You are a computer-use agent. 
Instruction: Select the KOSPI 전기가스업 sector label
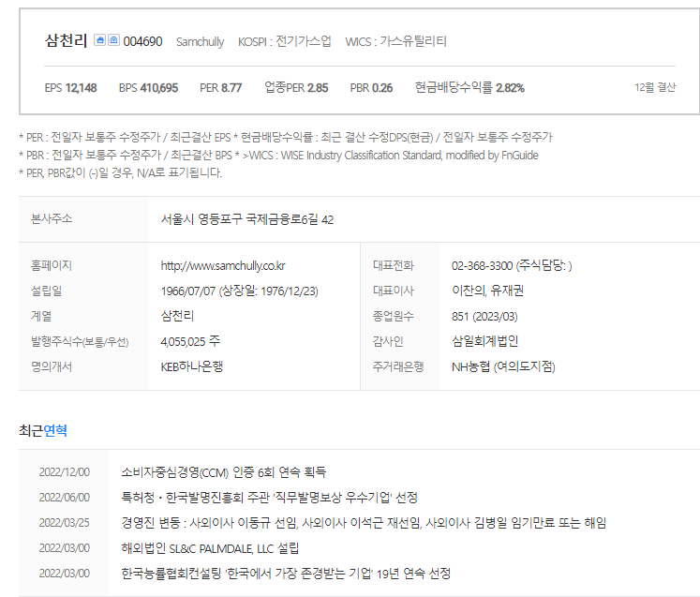284,41
